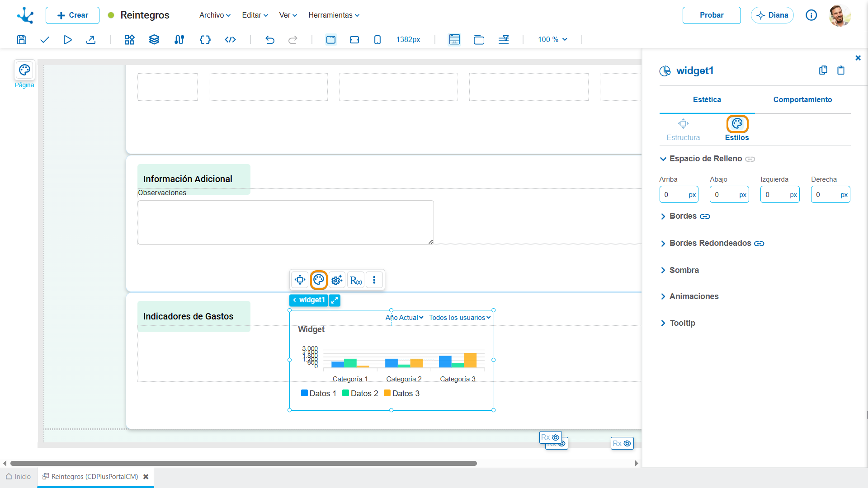The width and height of the screenshot is (868, 488).
Task: Select the mobile device preview icon
Action: [377, 40]
